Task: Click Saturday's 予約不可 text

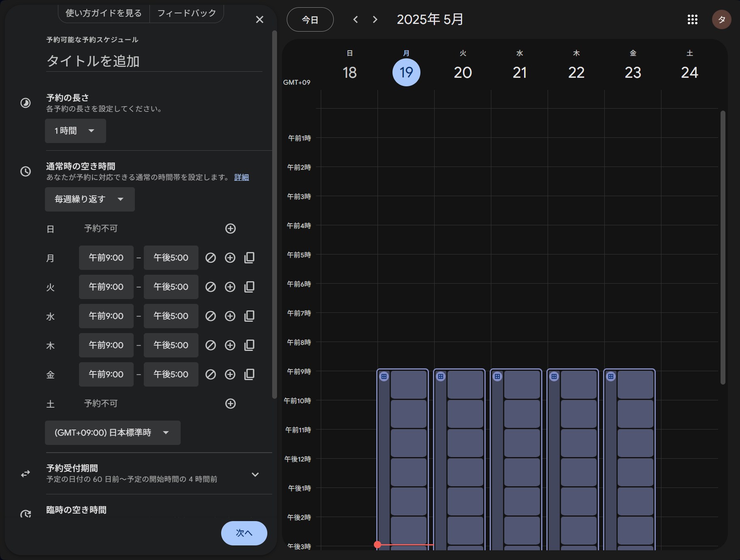Action: (101, 404)
